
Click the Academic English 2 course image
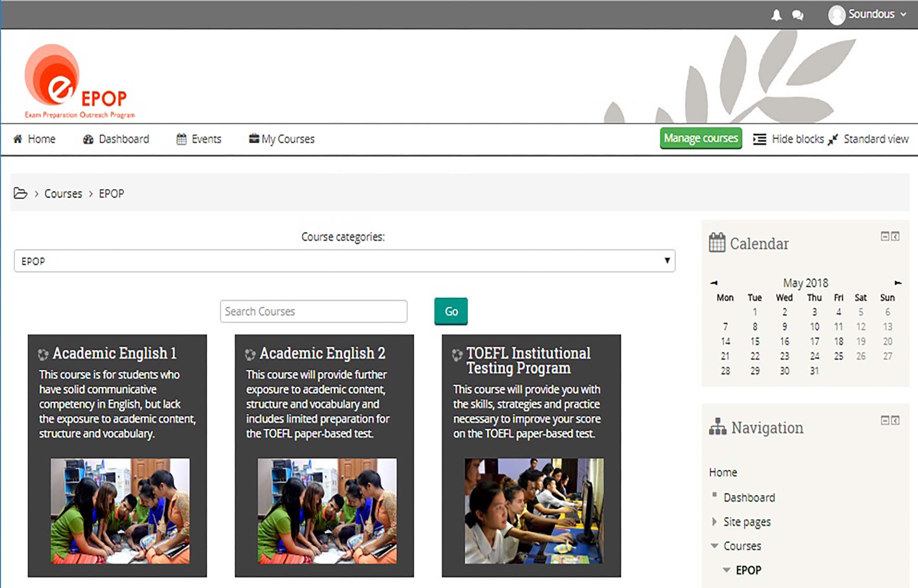tap(327, 511)
